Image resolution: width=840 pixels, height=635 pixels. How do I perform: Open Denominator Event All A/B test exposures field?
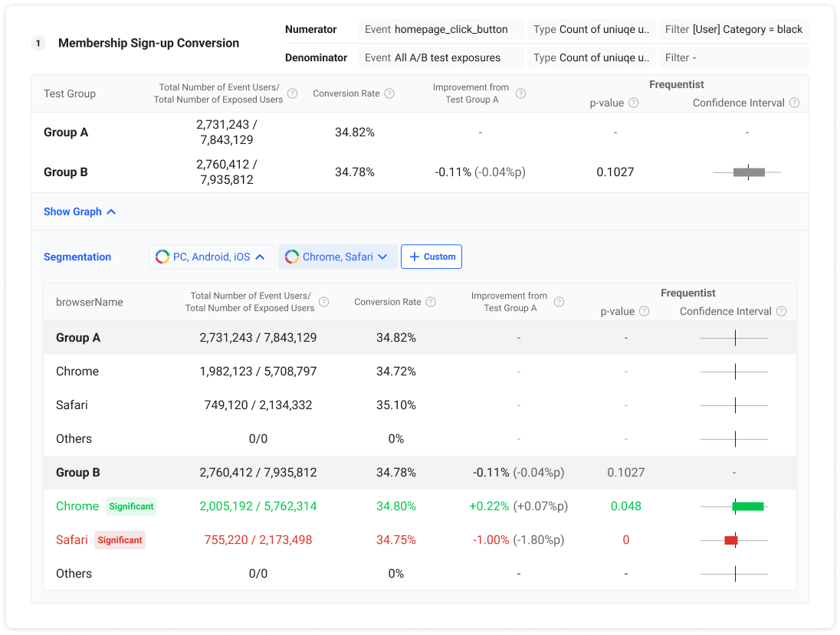(x=441, y=57)
